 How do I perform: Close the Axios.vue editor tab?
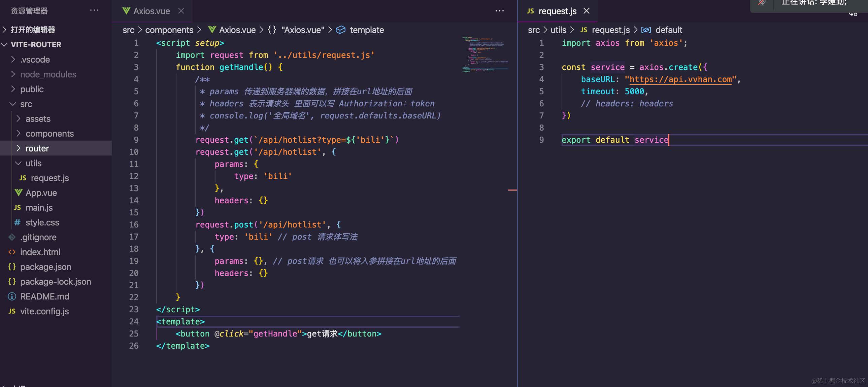tap(181, 11)
